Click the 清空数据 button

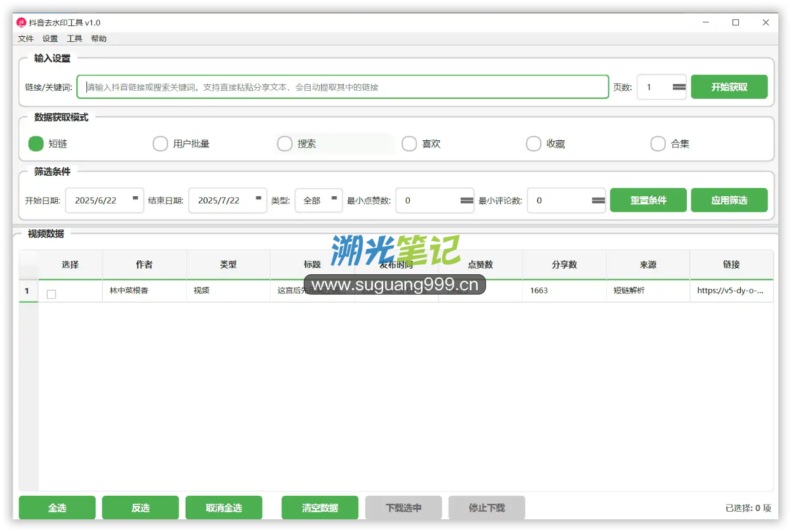click(x=320, y=508)
